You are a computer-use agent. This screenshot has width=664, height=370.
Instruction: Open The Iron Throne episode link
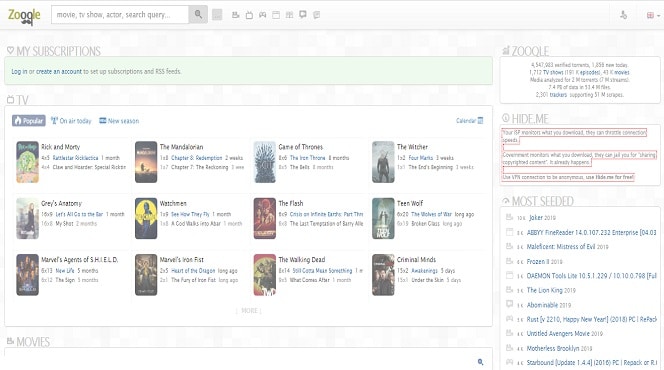click(x=307, y=158)
